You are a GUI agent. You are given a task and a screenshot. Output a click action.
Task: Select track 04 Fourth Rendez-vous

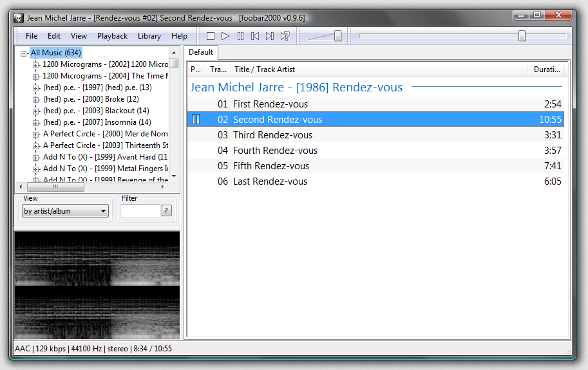tap(375, 151)
